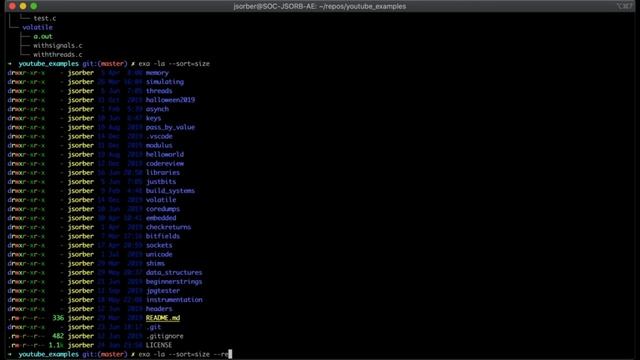Click the youtube_examples prompt on bottom line

pos(49,354)
